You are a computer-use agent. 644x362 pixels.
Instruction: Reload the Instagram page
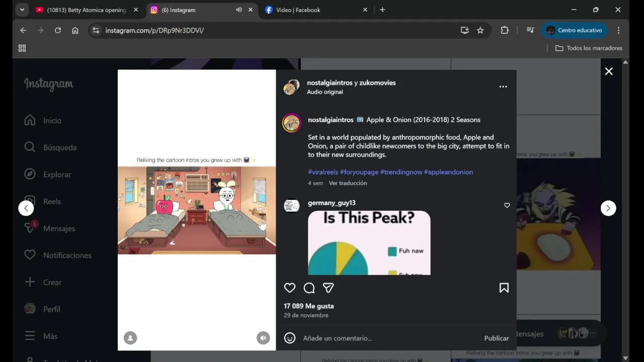[58, 30]
